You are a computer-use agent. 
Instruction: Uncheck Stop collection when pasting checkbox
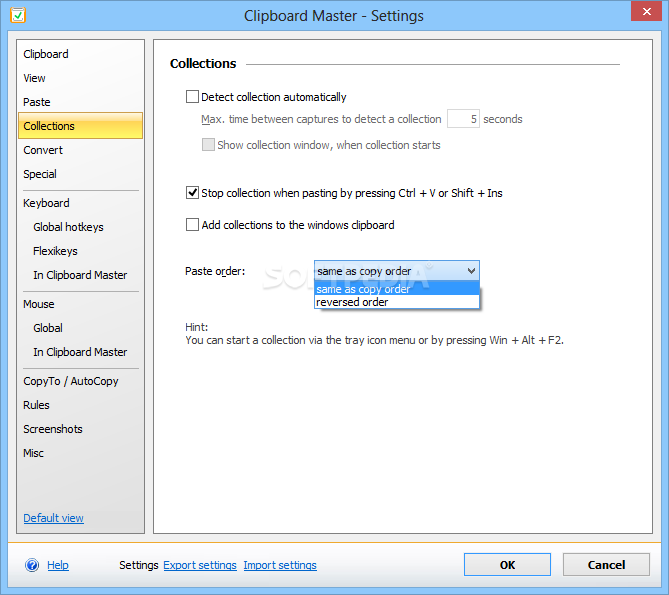pos(192,193)
